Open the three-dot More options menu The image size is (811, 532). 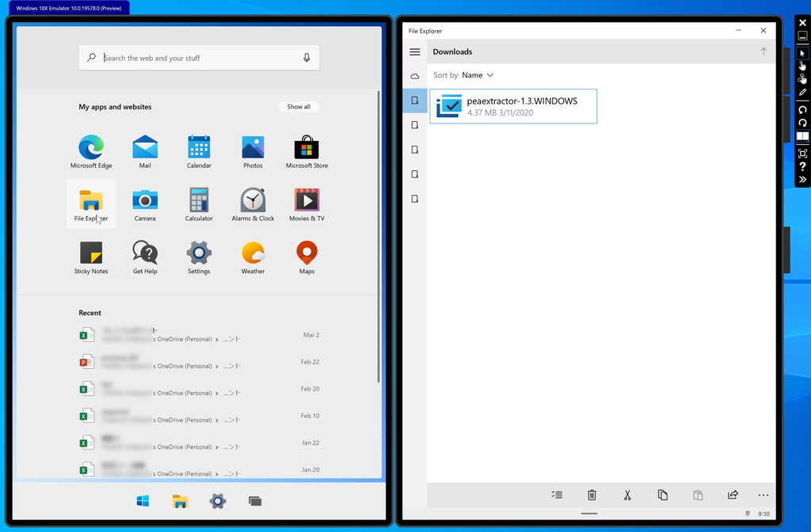point(763,495)
